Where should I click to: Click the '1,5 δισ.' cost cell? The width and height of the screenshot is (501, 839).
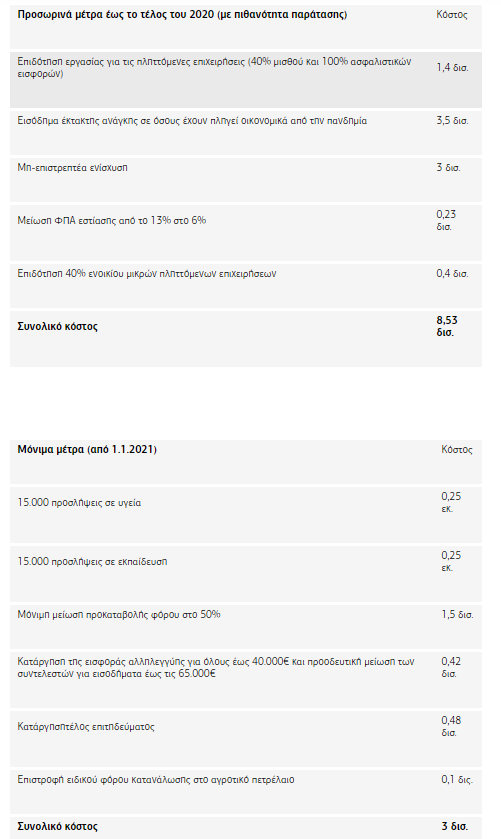coord(458,615)
